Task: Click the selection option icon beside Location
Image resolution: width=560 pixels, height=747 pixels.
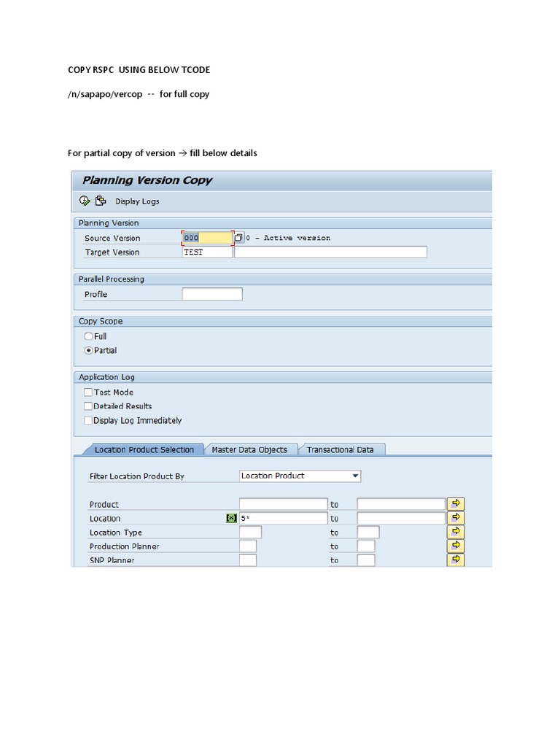Action: coord(231,519)
